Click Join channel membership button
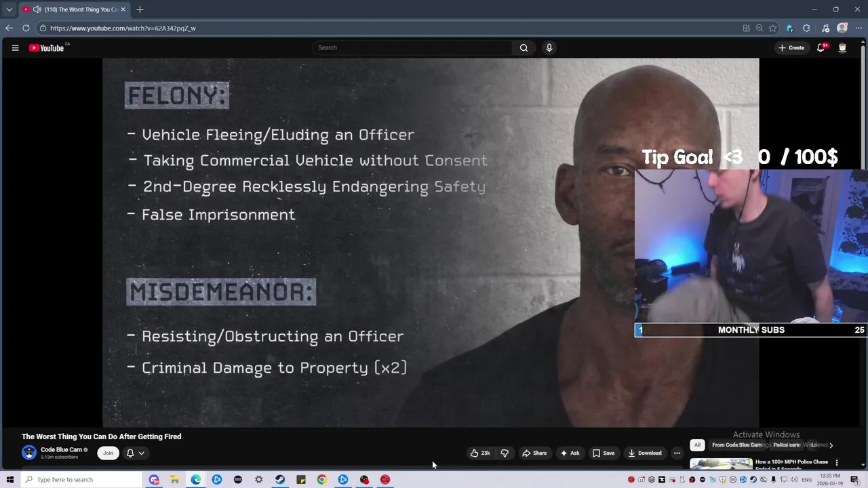This screenshot has height=488, width=868. [108, 453]
